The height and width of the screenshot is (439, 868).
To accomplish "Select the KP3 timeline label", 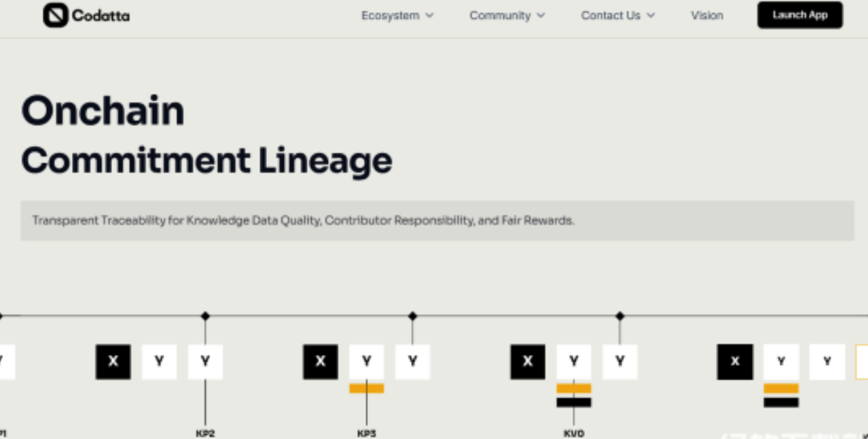I will pyautogui.click(x=367, y=433).
